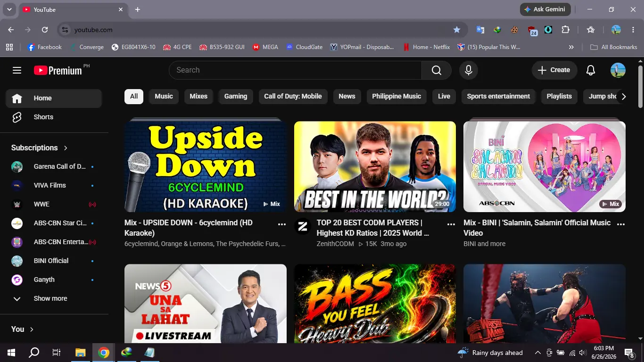Select the Philippine Music chip
The height and width of the screenshot is (362, 644).
396,96
